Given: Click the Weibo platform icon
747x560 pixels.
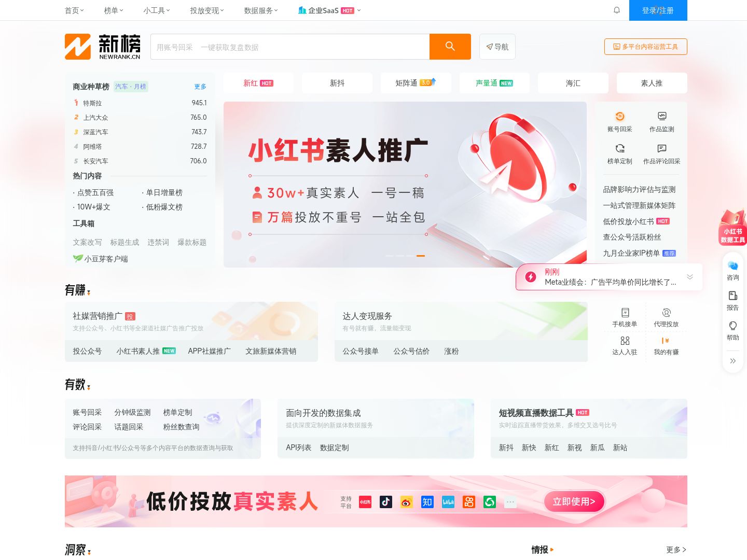Looking at the screenshot, I should click(407, 501).
